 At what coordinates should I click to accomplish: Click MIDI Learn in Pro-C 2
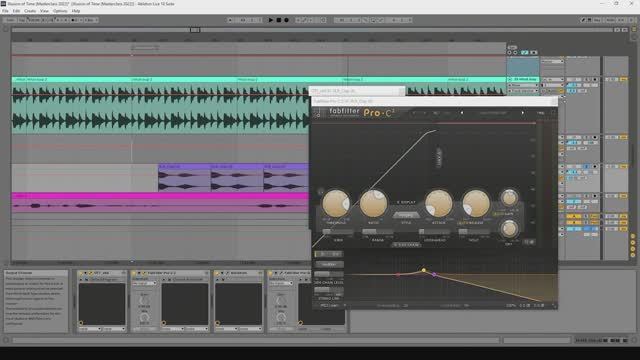pos(328,305)
